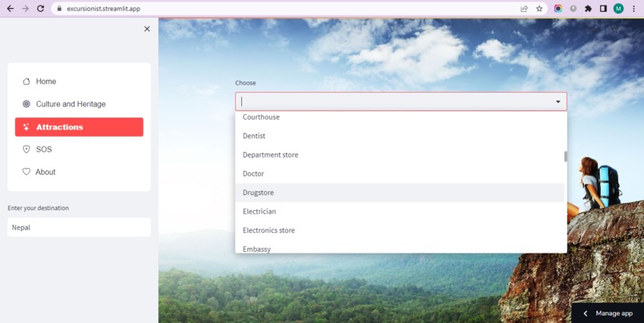The height and width of the screenshot is (323, 644).
Task: Click the destination field containing Nepal
Action: 79,227
